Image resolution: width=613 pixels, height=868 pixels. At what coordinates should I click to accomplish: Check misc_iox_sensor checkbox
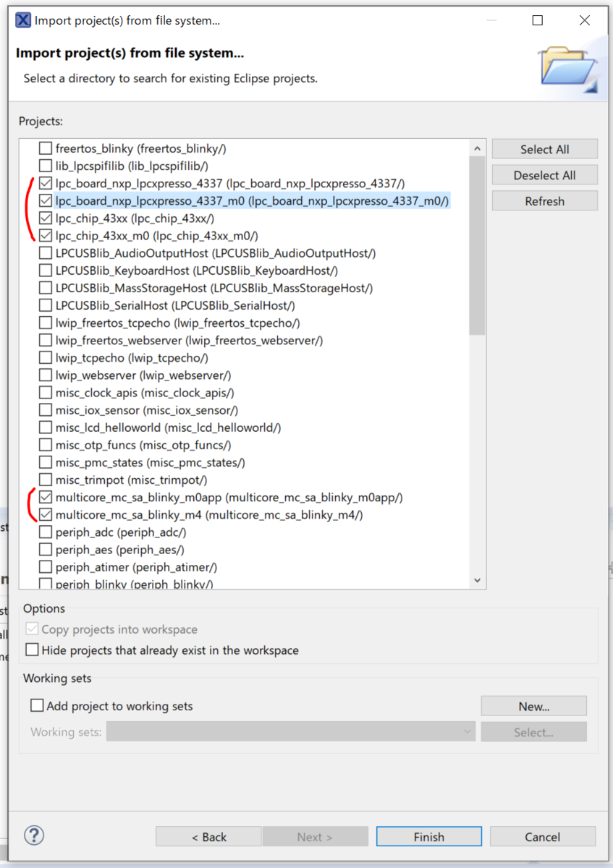(x=46, y=410)
